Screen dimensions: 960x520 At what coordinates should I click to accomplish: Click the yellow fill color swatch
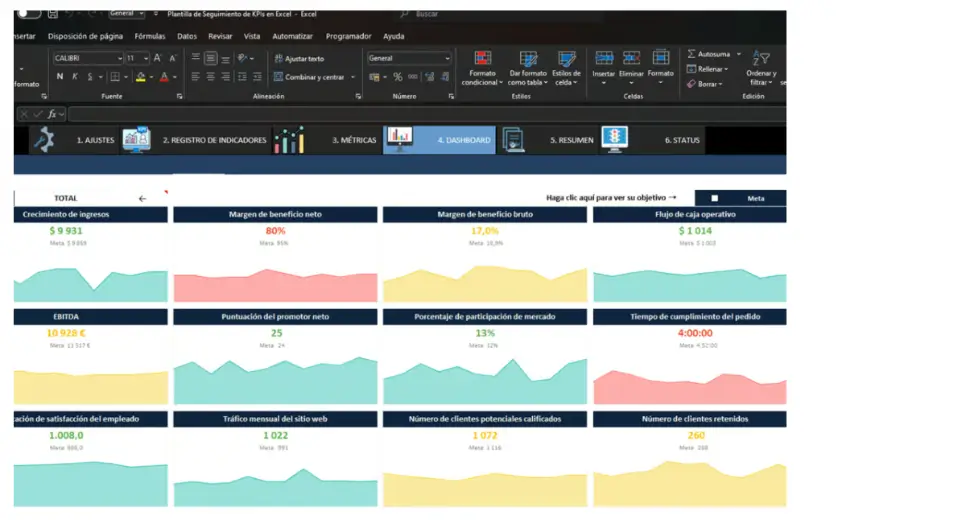[141, 77]
